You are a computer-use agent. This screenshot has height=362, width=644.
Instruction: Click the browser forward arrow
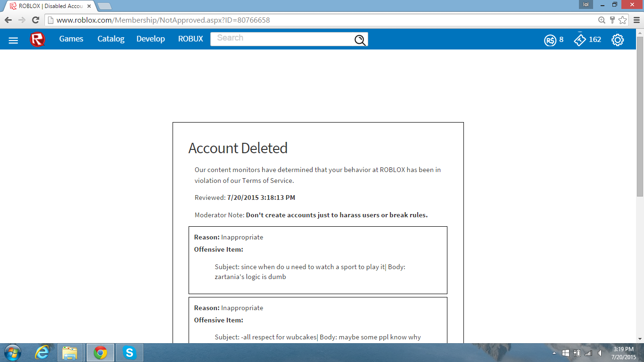[x=21, y=20]
